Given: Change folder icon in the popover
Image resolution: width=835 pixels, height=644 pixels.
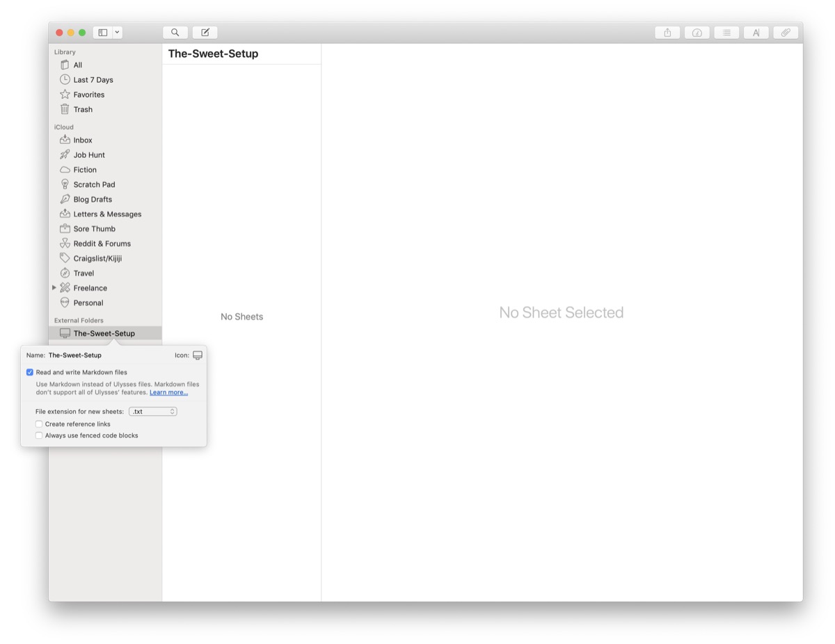Looking at the screenshot, I should pyautogui.click(x=198, y=355).
